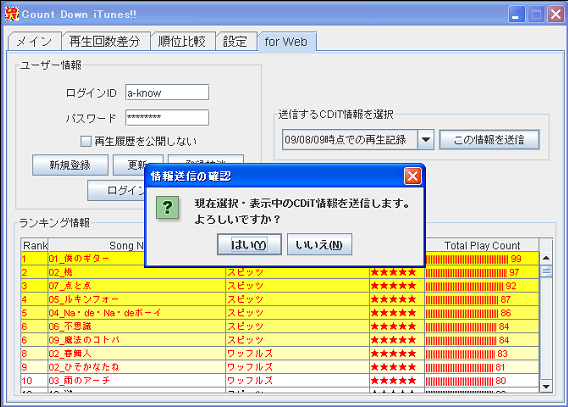Viewport: 568px width, 407px height.
Task: Click artist スピッツ in 06_不思議 row
Action: tap(245, 327)
